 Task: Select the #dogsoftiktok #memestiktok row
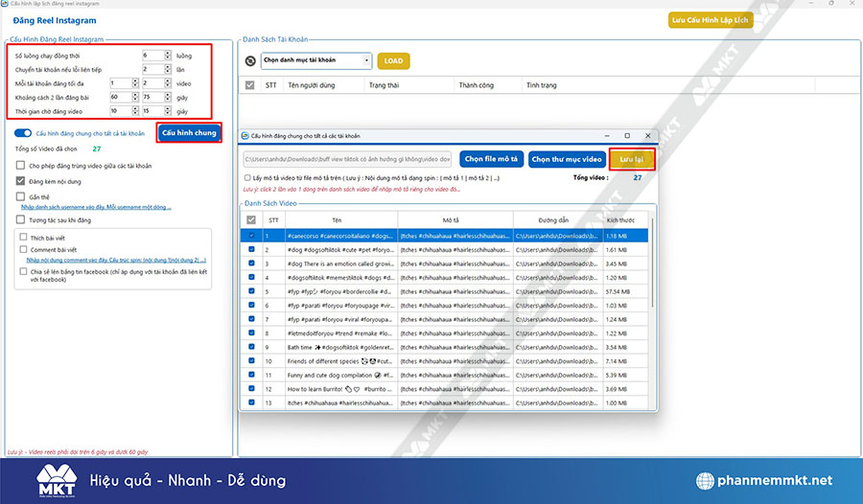coord(444,277)
